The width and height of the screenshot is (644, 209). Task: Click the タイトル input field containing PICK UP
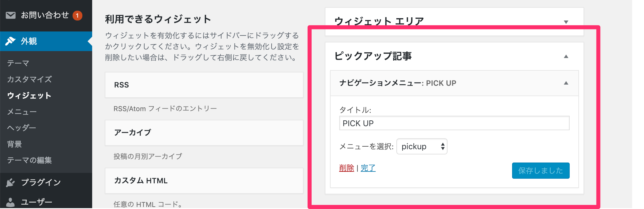pos(454,123)
